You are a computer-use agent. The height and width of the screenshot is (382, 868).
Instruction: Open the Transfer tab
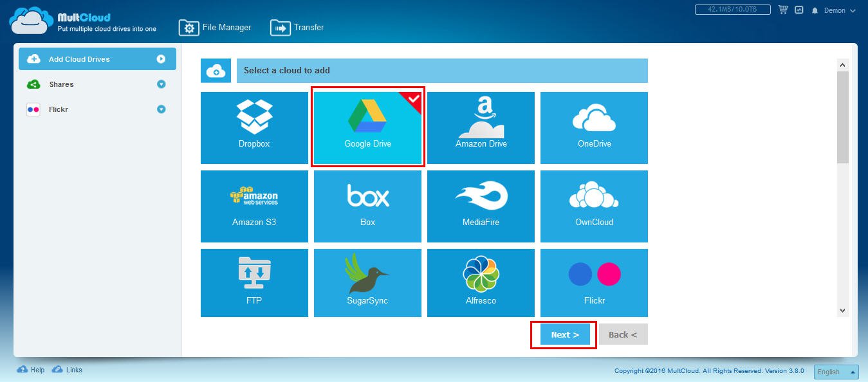[297, 28]
